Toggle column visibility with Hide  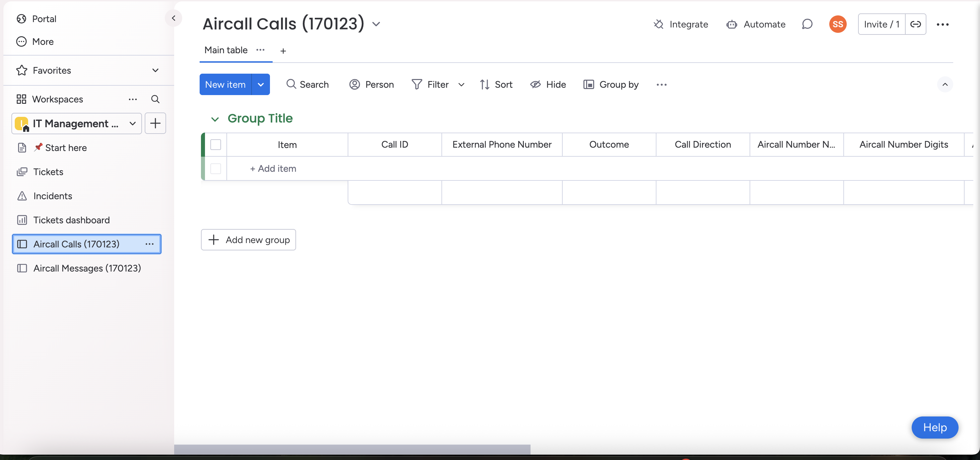548,84
